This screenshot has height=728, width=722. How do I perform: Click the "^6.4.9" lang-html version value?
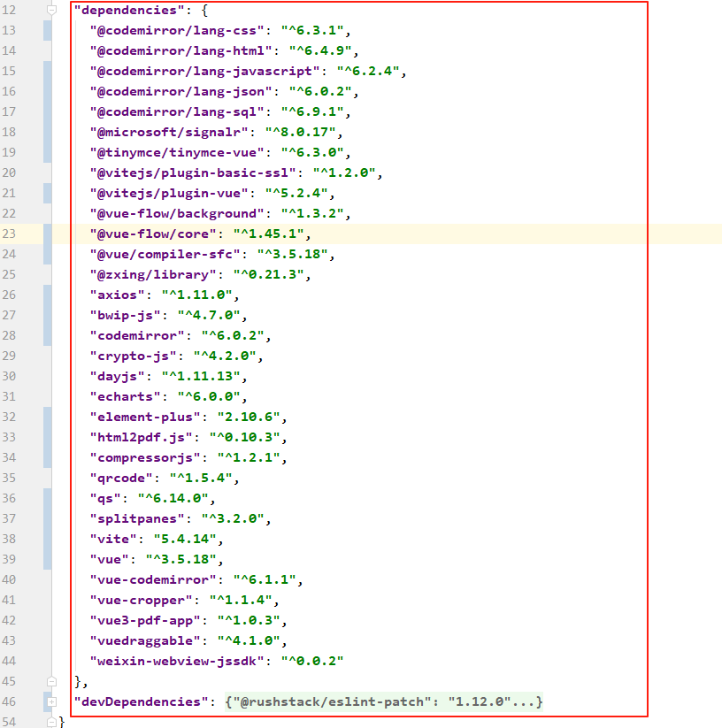320,50
